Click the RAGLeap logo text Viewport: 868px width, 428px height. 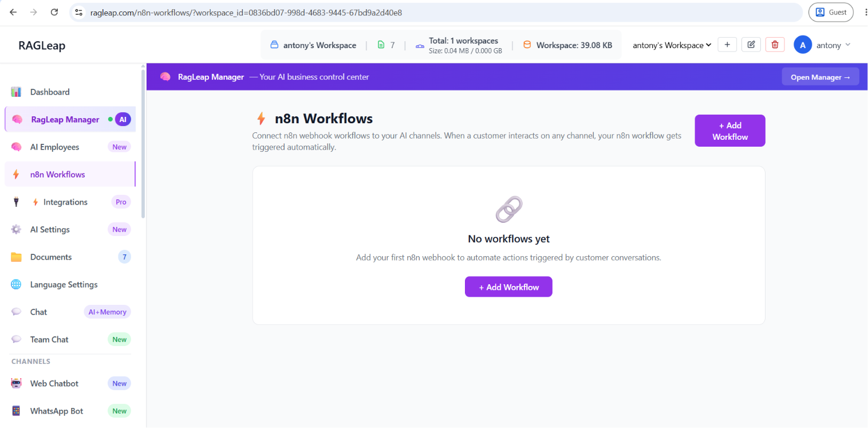42,46
